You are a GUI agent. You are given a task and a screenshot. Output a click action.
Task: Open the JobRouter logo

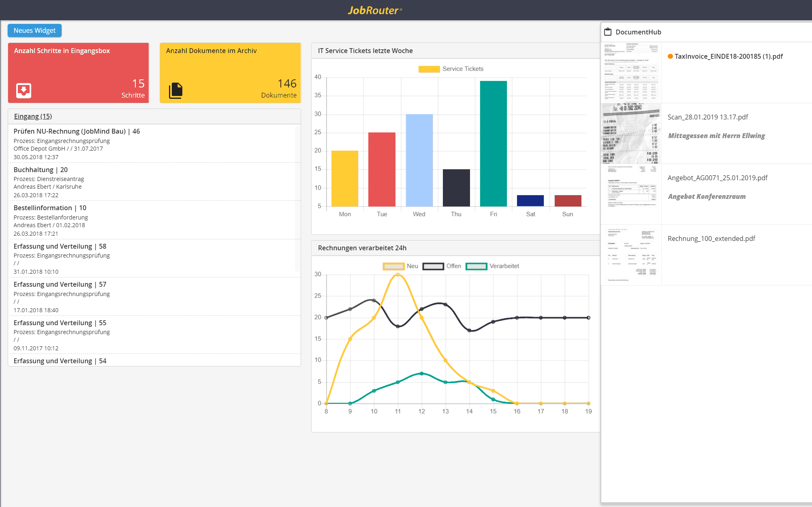point(375,10)
